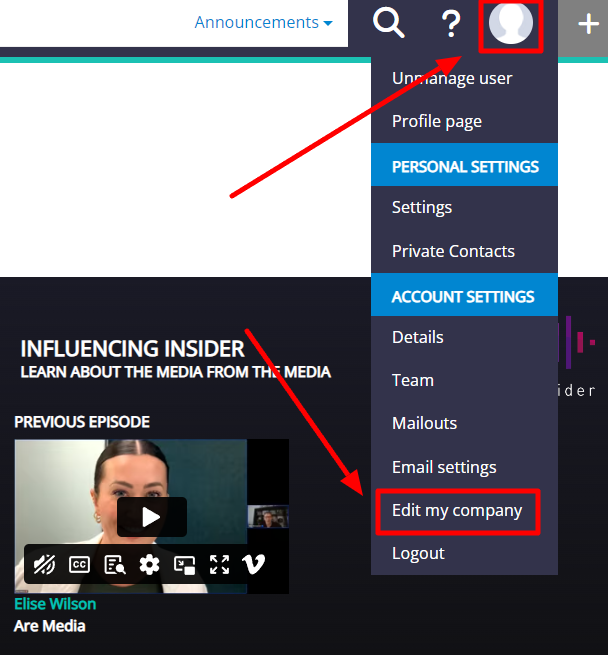
Task: Open the Elise Wilson link
Action: coord(55,604)
